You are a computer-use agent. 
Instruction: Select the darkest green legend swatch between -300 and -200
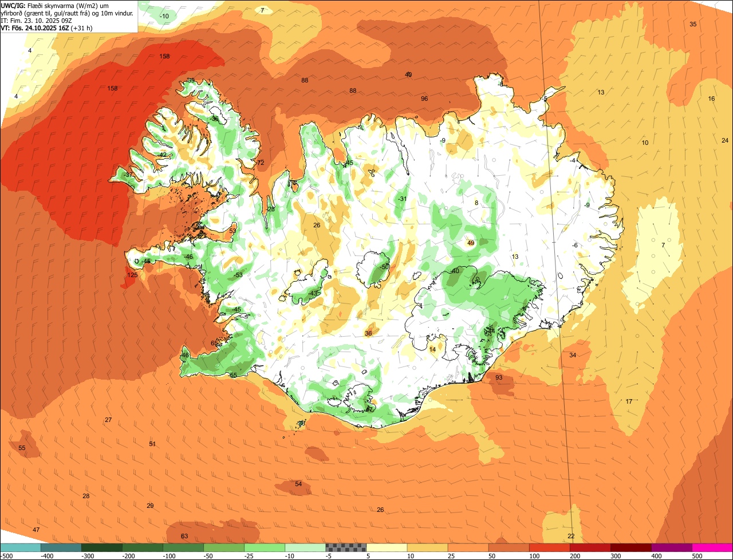coord(102,548)
